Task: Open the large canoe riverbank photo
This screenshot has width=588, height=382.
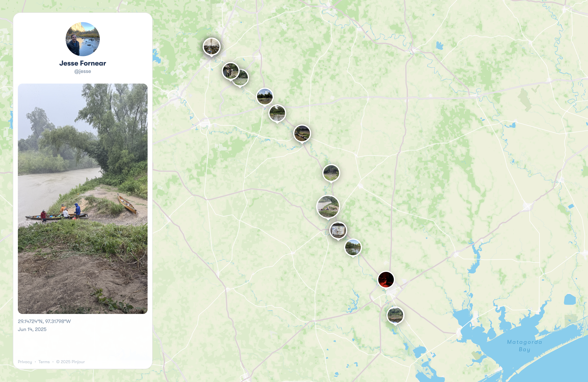Action: [x=83, y=199]
